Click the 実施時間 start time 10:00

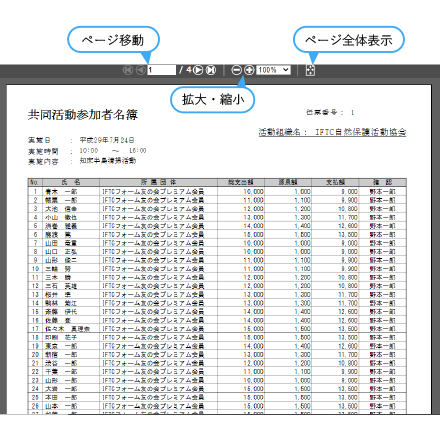point(89,151)
